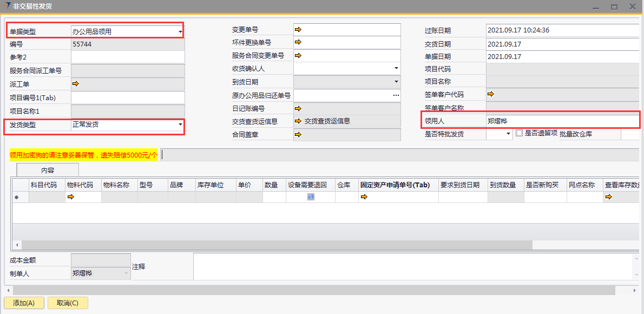This screenshot has height=314, width=644.
Task: Click the 物料代码 arrow in grid row
Action: [x=70, y=197]
